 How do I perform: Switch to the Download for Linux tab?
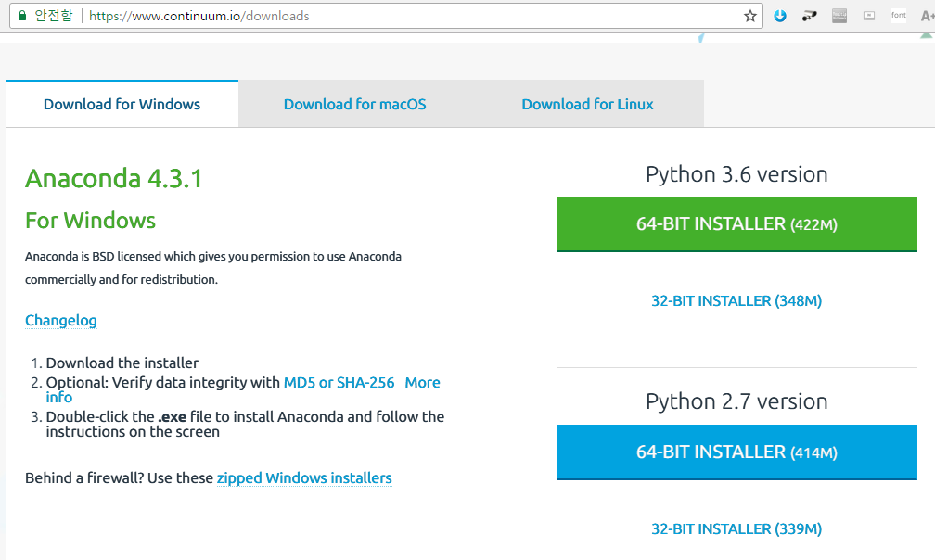(x=587, y=104)
